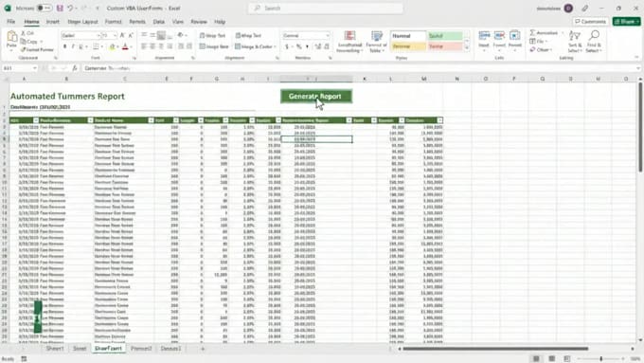Image resolution: width=644 pixels, height=363 pixels.
Task: Click the Cut scissors icon
Action: [x=24, y=33]
